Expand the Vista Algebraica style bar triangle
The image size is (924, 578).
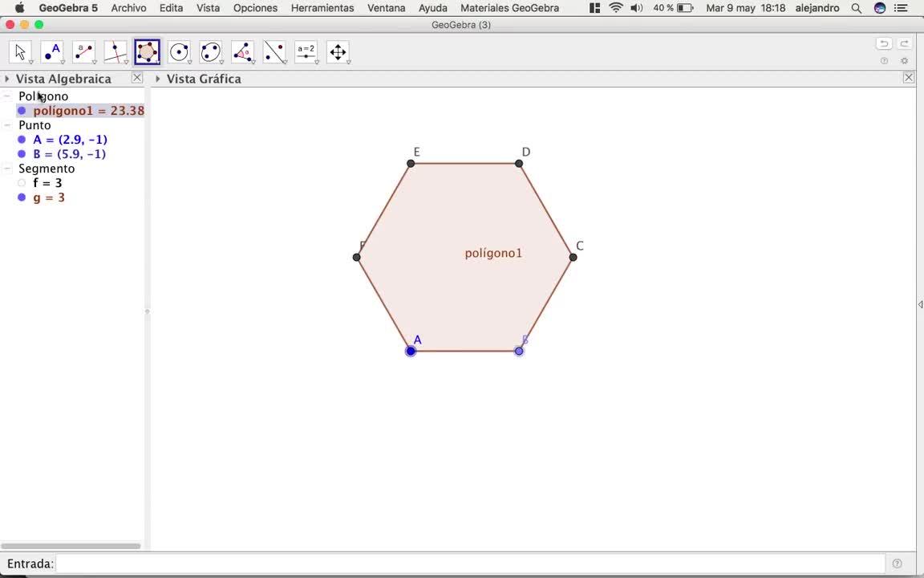point(6,79)
